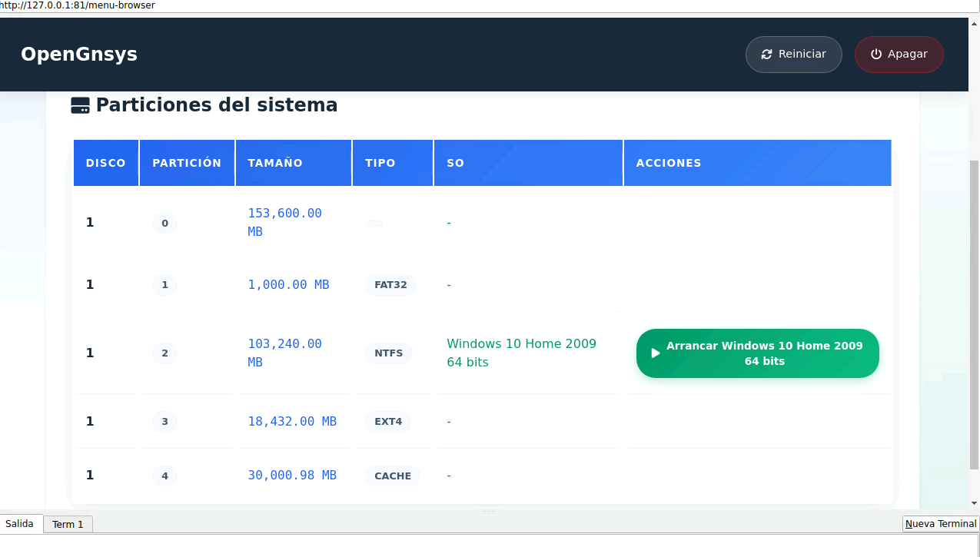Screen dimensions: 980x557
Task: Click the TAMAÑO column header
Action: 275,163
